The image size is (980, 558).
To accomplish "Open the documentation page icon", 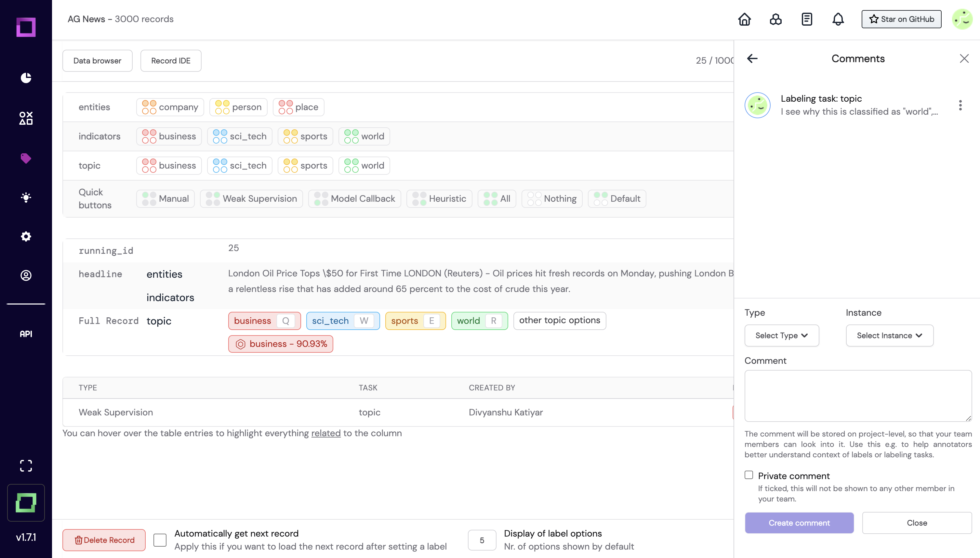I will point(807,19).
